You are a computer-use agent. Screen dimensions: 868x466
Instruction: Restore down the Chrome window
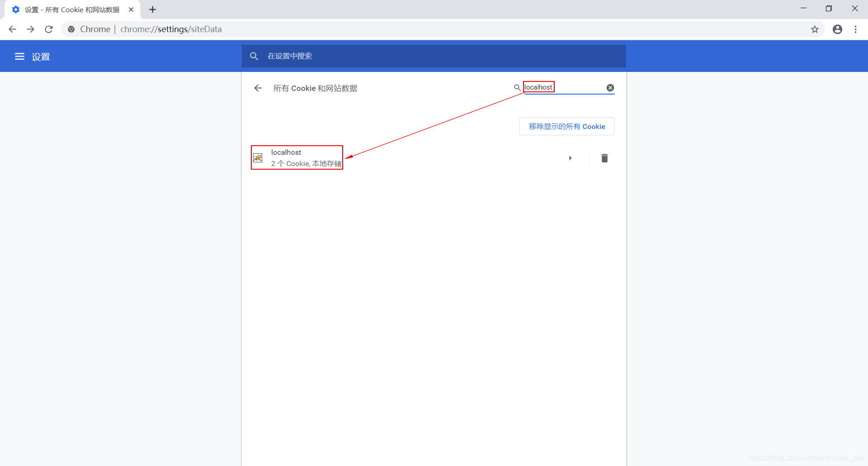point(829,9)
